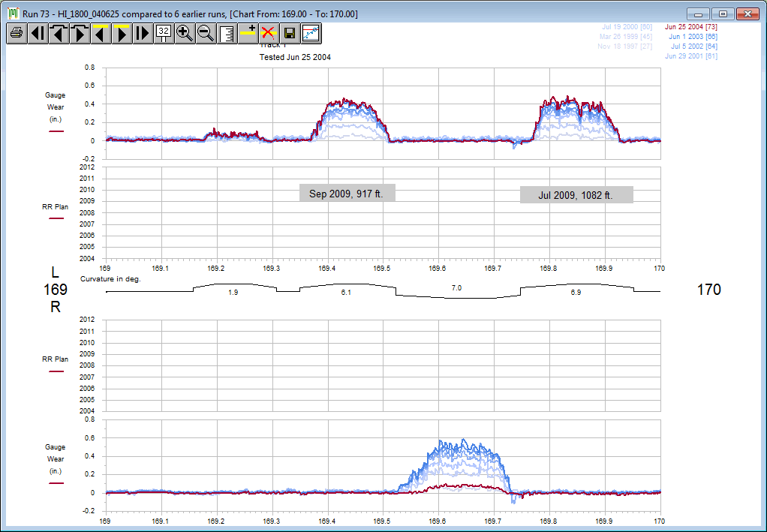The width and height of the screenshot is (767, 532).
Task: Go to previous curve arrow button
Action: click(x=59, y=33)
